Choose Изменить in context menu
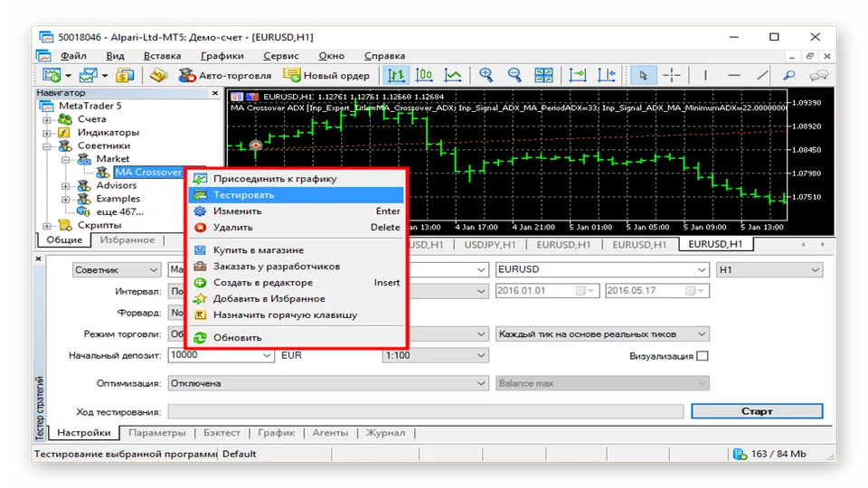Viewport: 868px width, 488px height. [x=296, y=211]
